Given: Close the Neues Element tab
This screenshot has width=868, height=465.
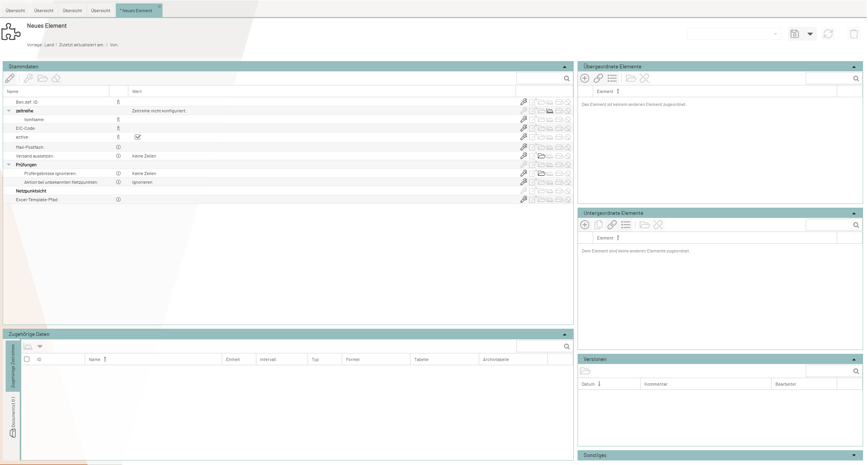Looking at the screenshot, I should coord(159,6).
